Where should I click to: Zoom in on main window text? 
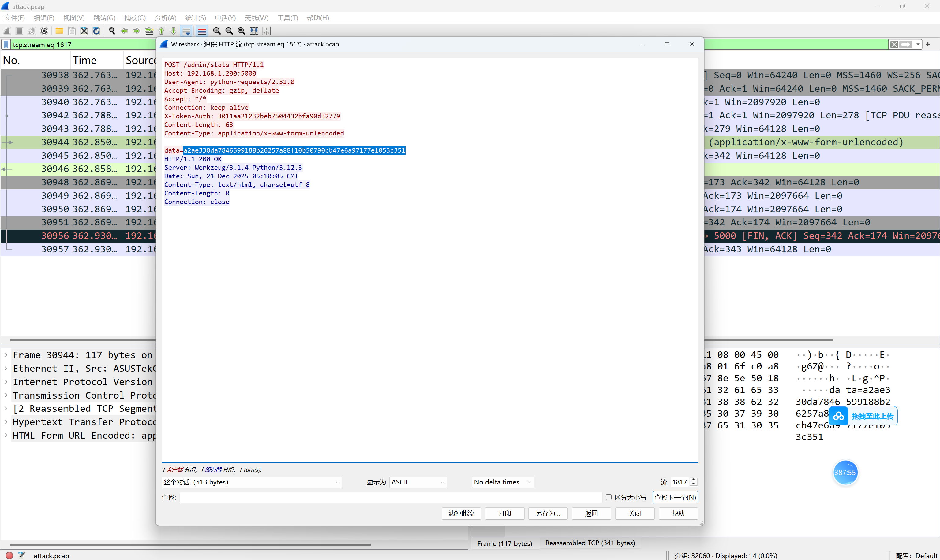tap(217, 31)
